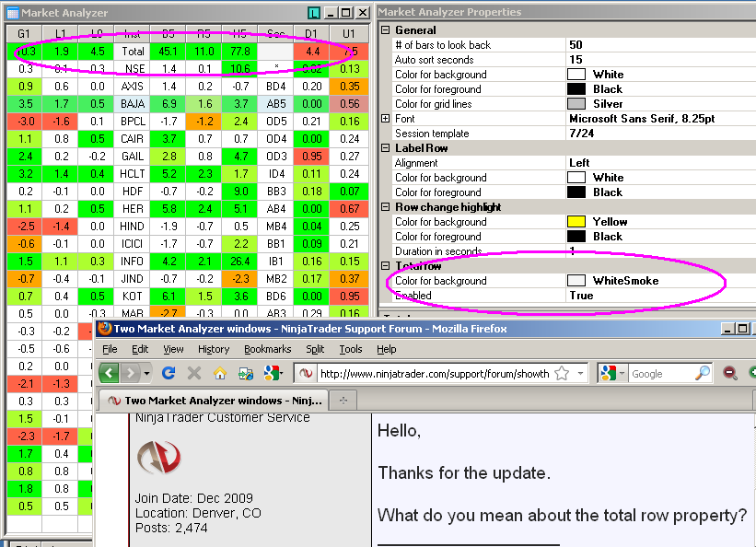This screenshot has height=547, width=756.
Task: Select the BAJA instrument cell
Action: click(x=132, y=104)
